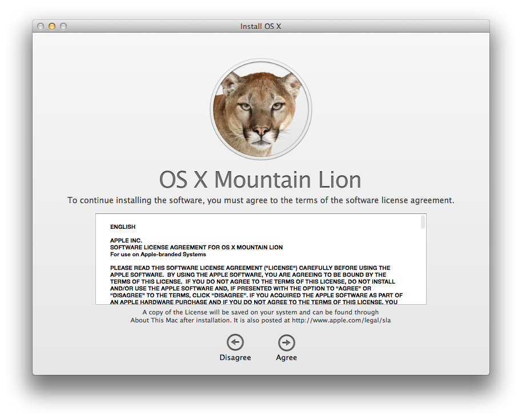Click the Mountain Lion cougar logo

(260, 110)
